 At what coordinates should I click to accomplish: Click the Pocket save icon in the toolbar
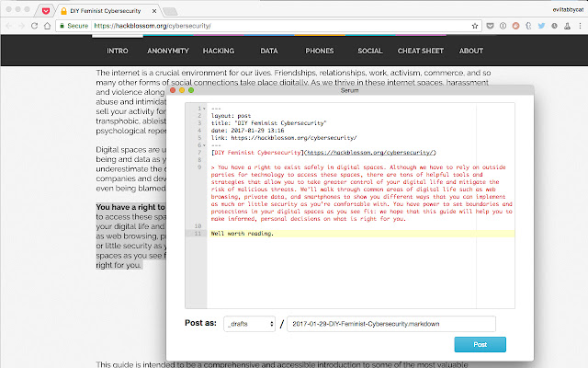[490, 26]
